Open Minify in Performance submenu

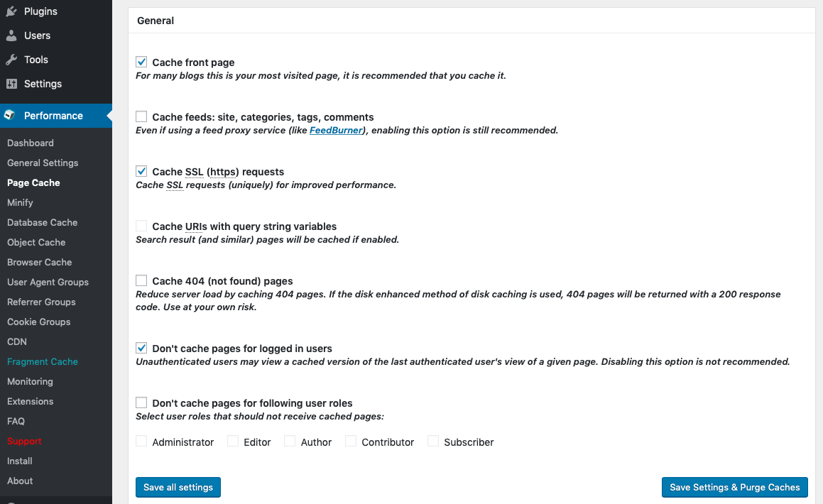pos(20,202)
